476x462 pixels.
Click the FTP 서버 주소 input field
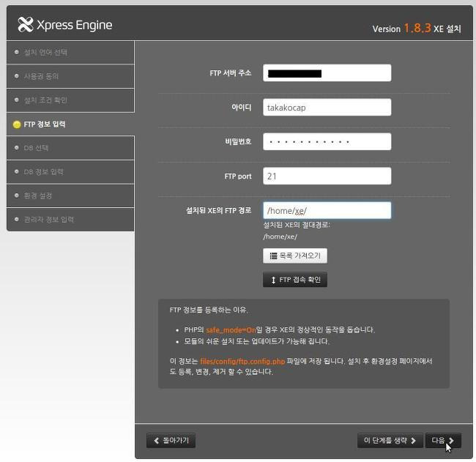pyautogui.click(x=327, y=73)
